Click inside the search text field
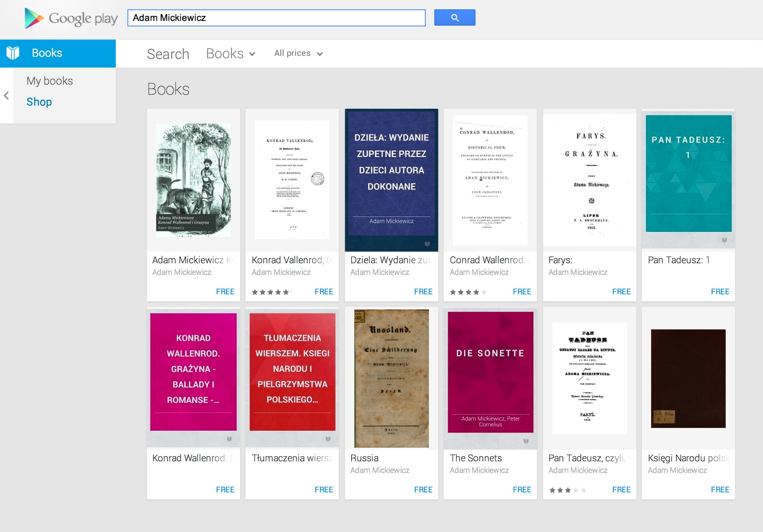The height and width of the screenshot is (532, 763). coord(277,17)
